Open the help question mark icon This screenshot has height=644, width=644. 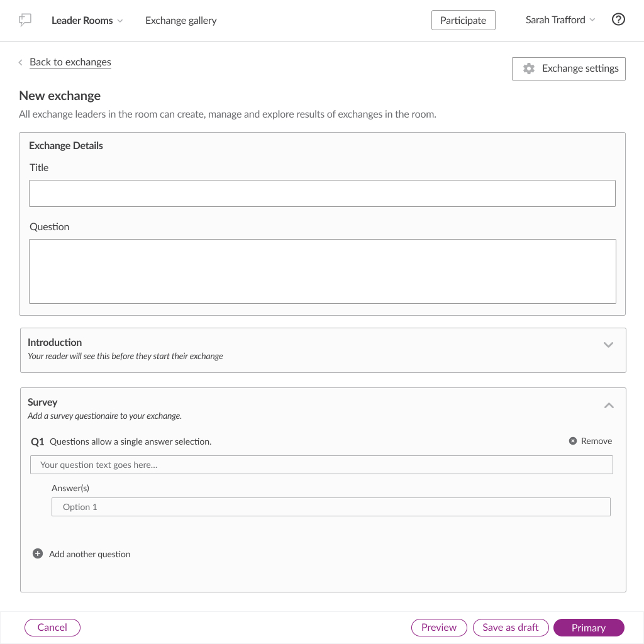tap(618, 19)
